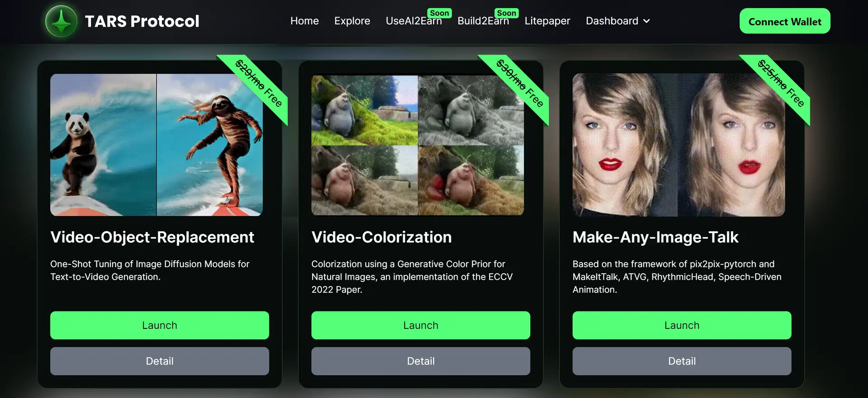868x398 pixels.
Task: Click the Video-Colorization preview image
Action: click(x=417, y=145)
